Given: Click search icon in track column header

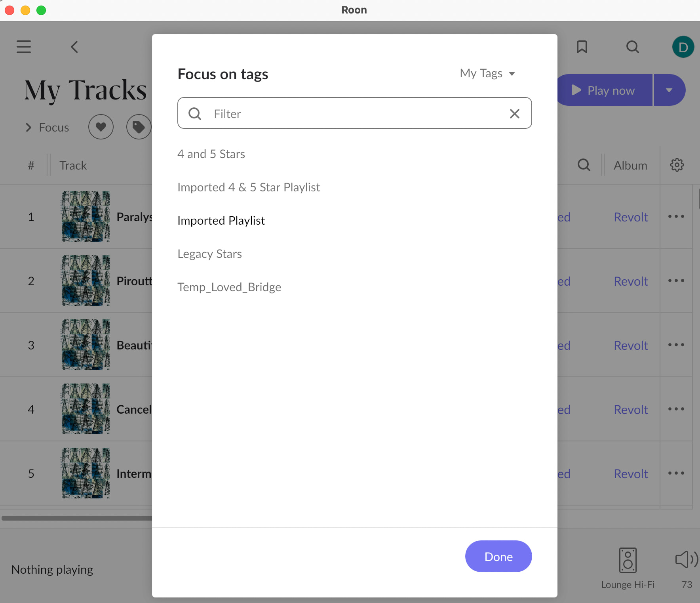Looking at the screenshot, I should (584, 165).
